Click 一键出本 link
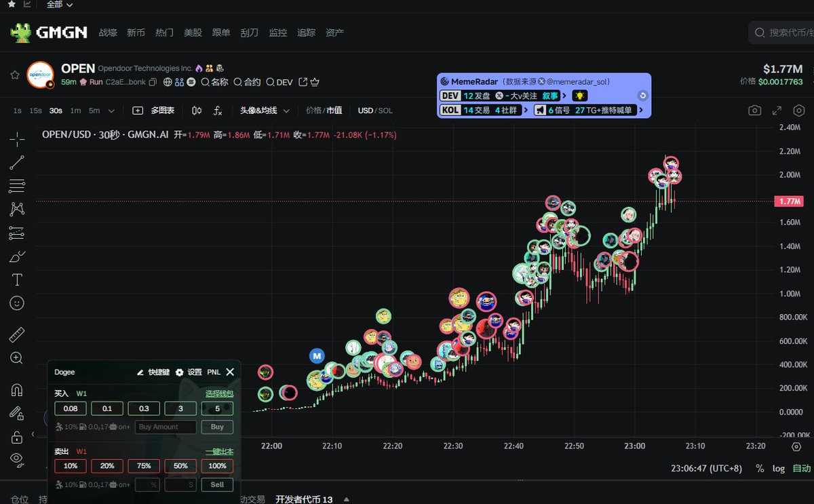Screen dimensions: 814x504 [x=220, y=451]
